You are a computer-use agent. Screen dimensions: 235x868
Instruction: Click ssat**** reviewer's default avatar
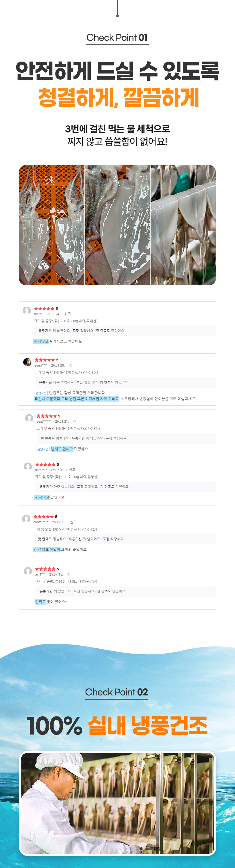click(x=28, y=467)
